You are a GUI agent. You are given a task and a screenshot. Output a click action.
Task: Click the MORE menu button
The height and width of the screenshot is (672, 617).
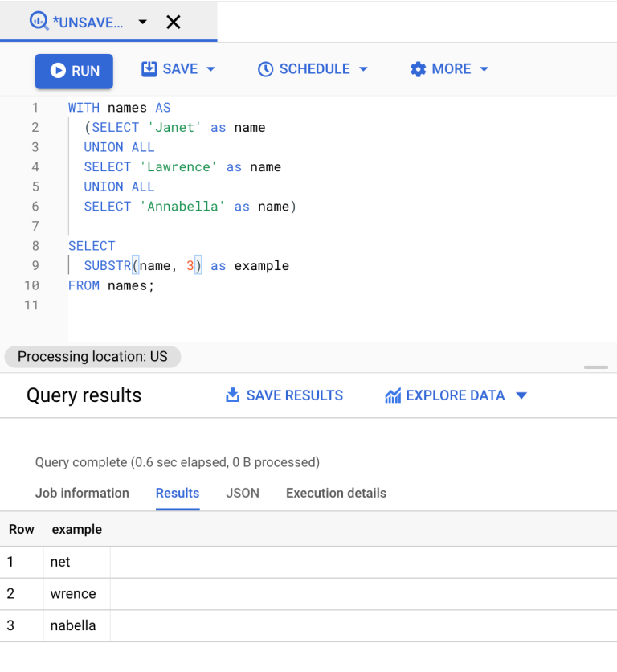[448, 69]
